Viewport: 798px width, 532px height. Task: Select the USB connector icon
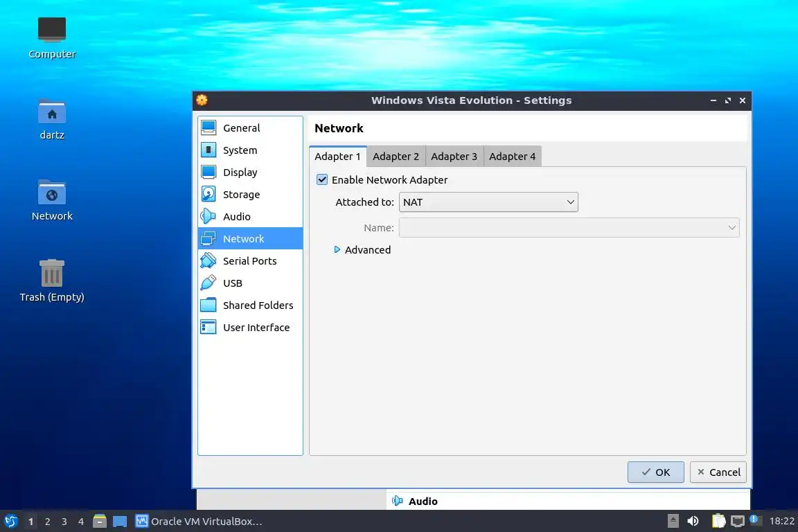[x=208, y=283]
